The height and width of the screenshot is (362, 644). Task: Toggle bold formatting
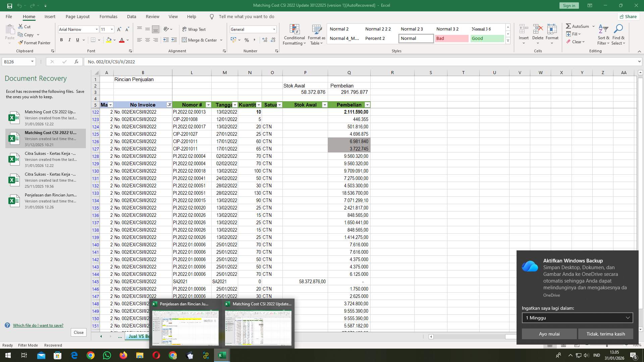tap(61, 40)
